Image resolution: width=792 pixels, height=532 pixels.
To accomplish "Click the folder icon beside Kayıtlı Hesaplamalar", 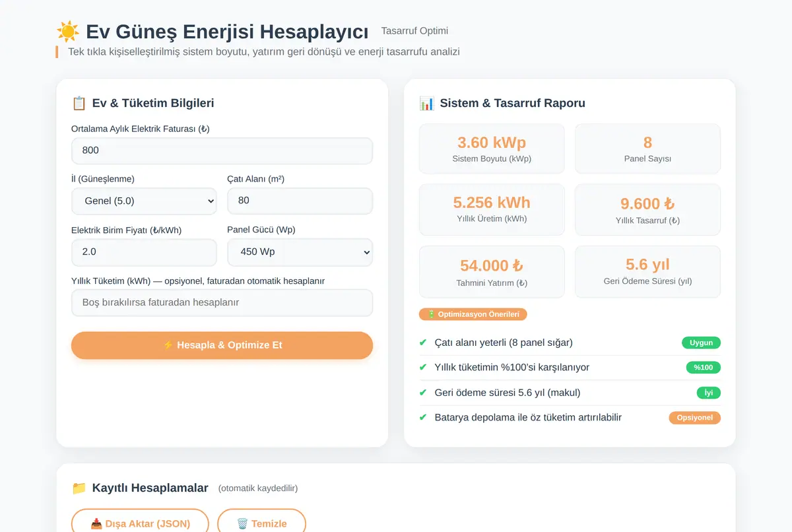I will (x=79, y=488).
